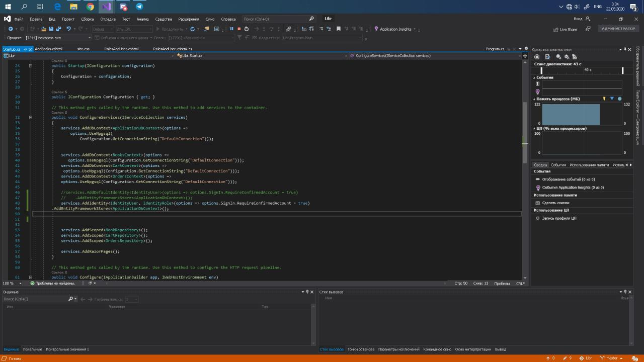Open the Расширения menu
The height and width of the screenshot is (362, 644).
pos(188,19)
